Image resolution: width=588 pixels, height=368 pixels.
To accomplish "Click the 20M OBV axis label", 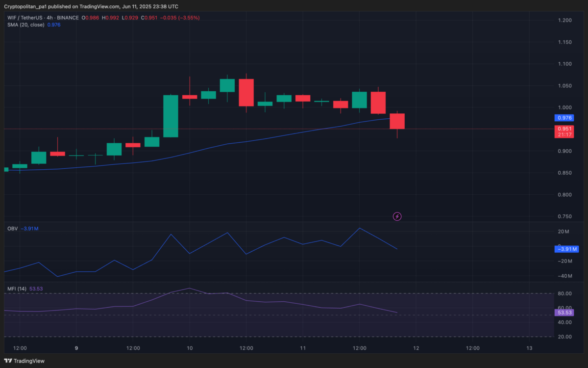I will 563,232.
